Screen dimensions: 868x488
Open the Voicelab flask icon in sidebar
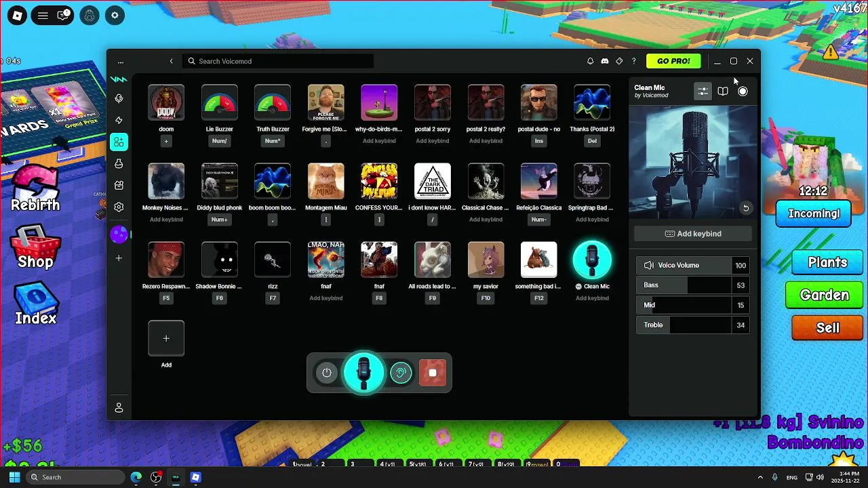pyautogui.click(x=119, y=163)
